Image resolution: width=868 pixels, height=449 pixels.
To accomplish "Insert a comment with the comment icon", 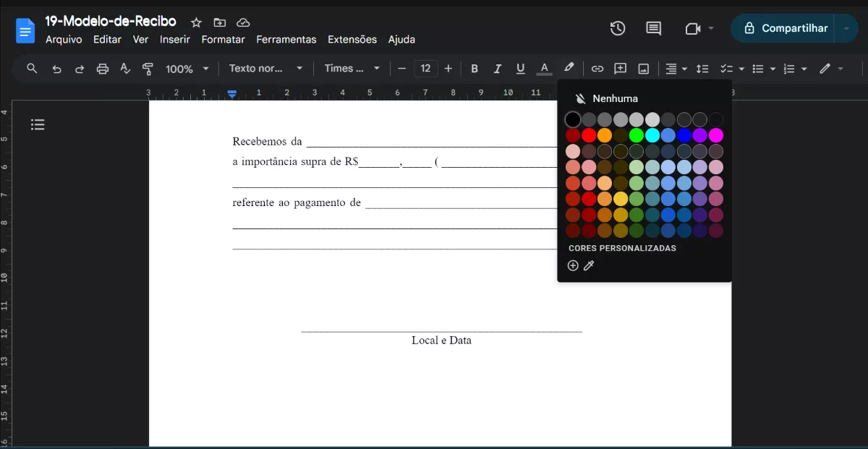I will coord(620,69).
